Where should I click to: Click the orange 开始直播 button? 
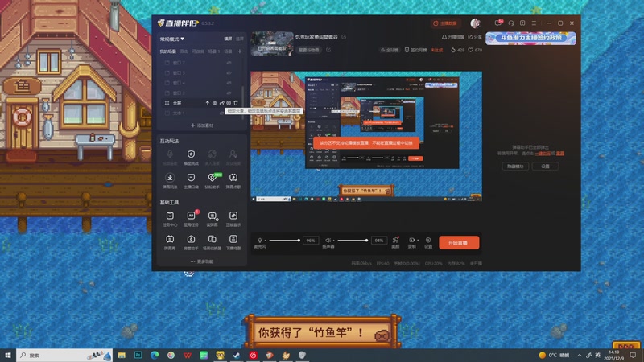tap(459, 243)
